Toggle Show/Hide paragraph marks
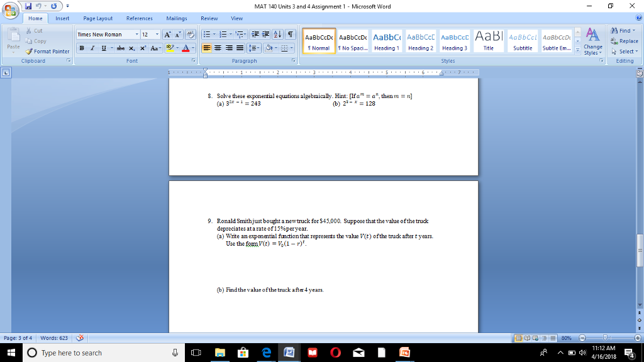This screenshot has width=644, height=362. (x=289, y=34)
